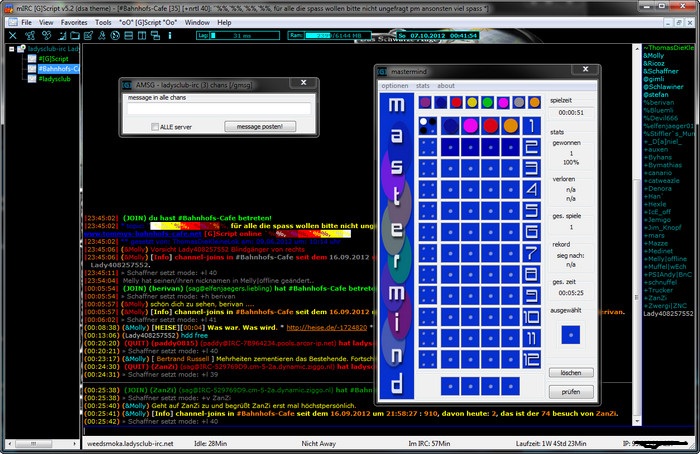The height and width of the screenshot is (454, 700).
Task: Click the [G] icon in the mastermind title bar
Action: coord(382,71)
